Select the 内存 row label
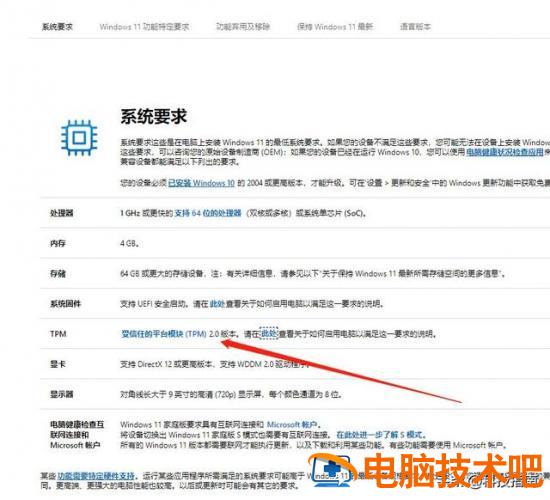Viewport: 550px width, 500px height. coord(58,243)
